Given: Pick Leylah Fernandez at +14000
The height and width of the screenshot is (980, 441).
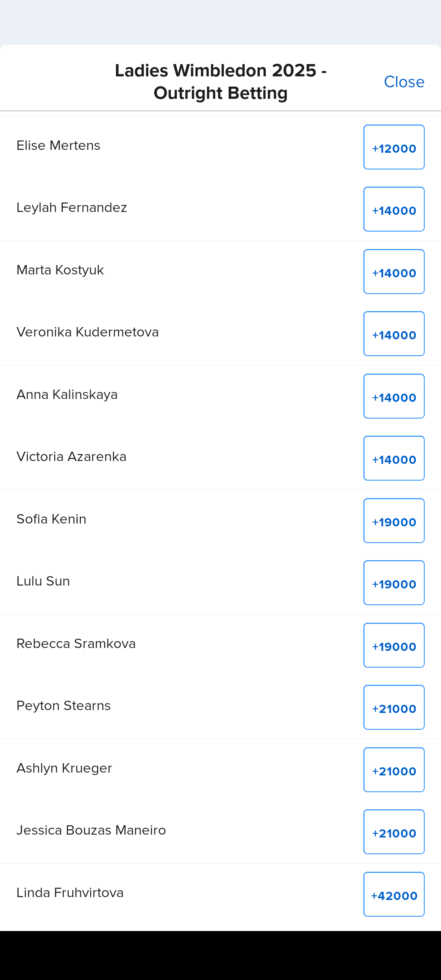Looking at the screenshot, I should [394, 209].
